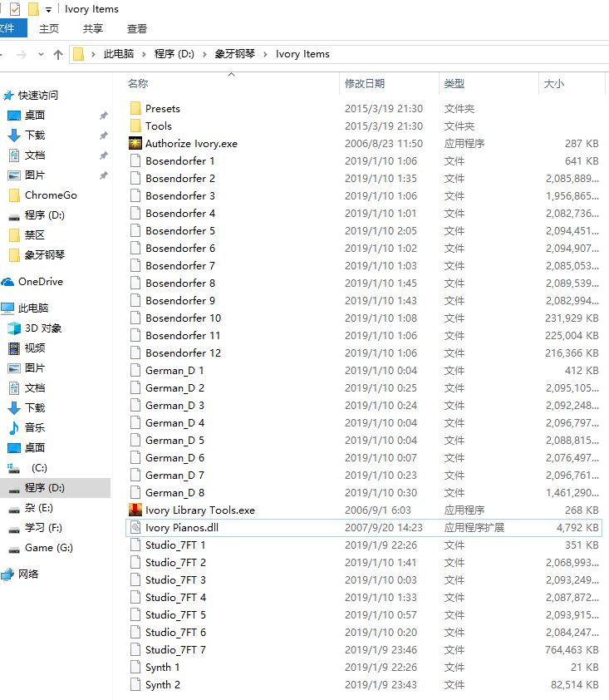Click the 3D 对象 cube icon
This screenshot has height=700, width=609.
point(14,328)
